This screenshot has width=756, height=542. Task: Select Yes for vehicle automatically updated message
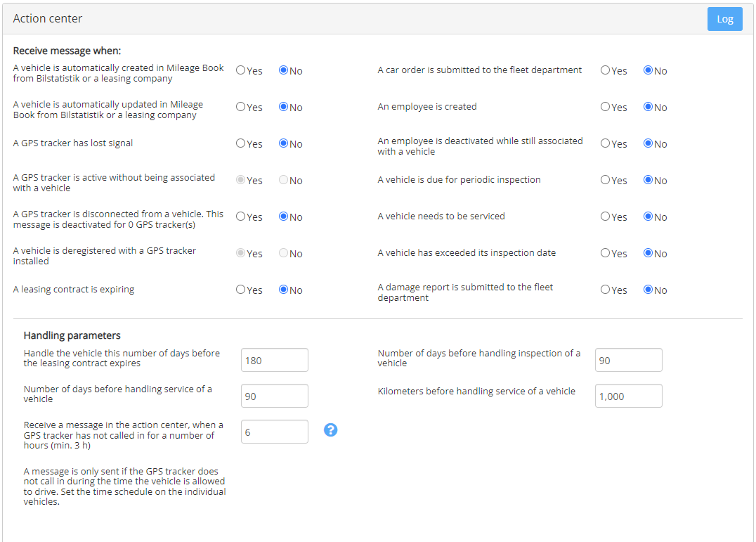(x=240, y=107)
